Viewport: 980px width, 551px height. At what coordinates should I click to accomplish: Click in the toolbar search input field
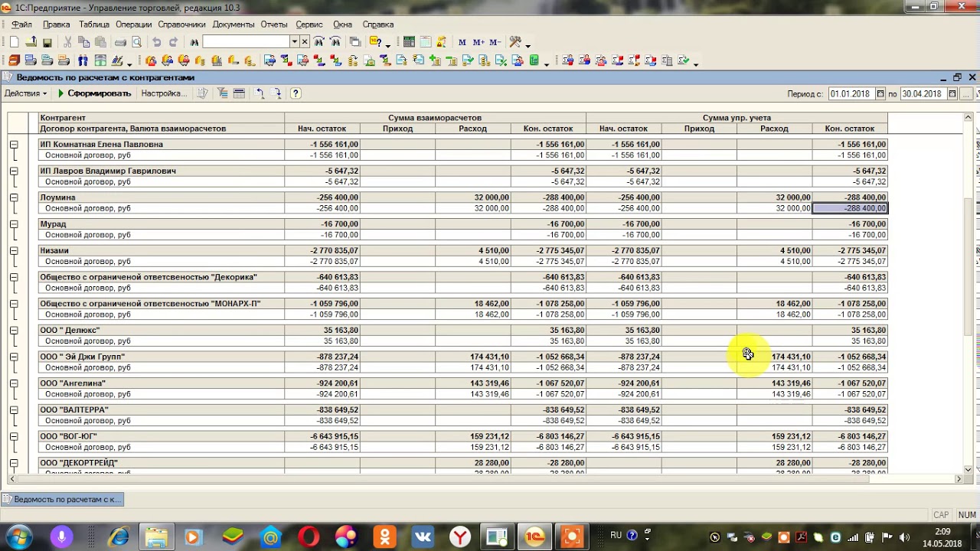click(246, 42)
